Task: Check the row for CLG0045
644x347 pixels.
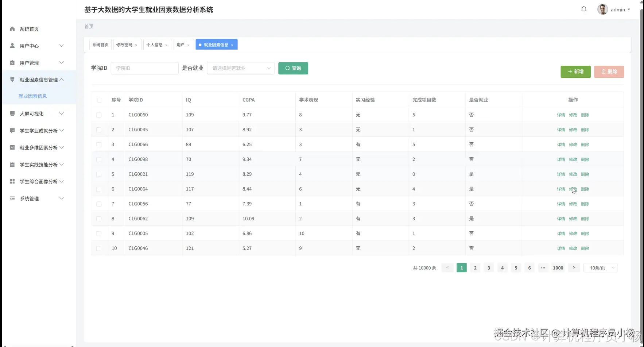Action: coord(99,130)
